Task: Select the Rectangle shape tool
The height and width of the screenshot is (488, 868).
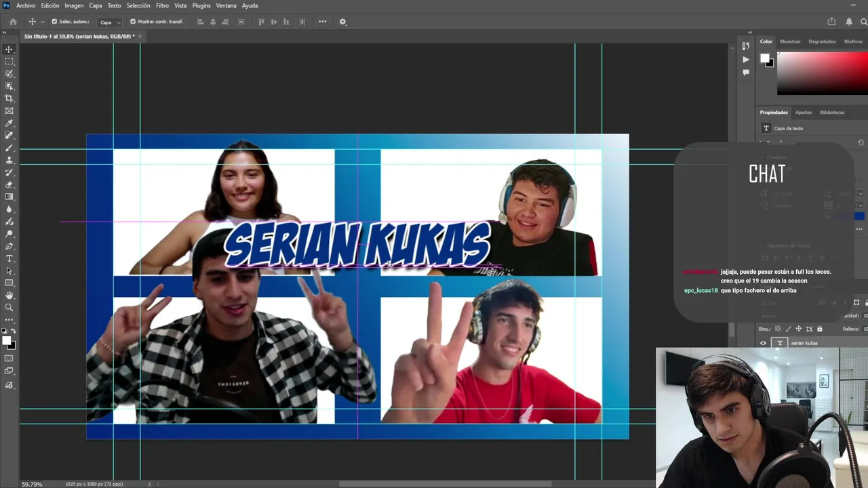Action: coord(9,283)
